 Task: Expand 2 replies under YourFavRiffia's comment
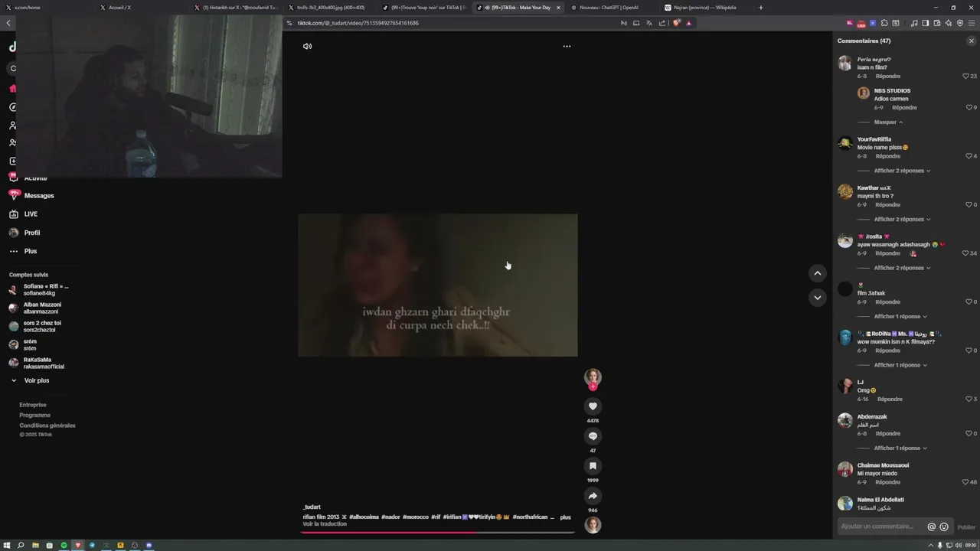pyautogui.click(x=902, y=171)
